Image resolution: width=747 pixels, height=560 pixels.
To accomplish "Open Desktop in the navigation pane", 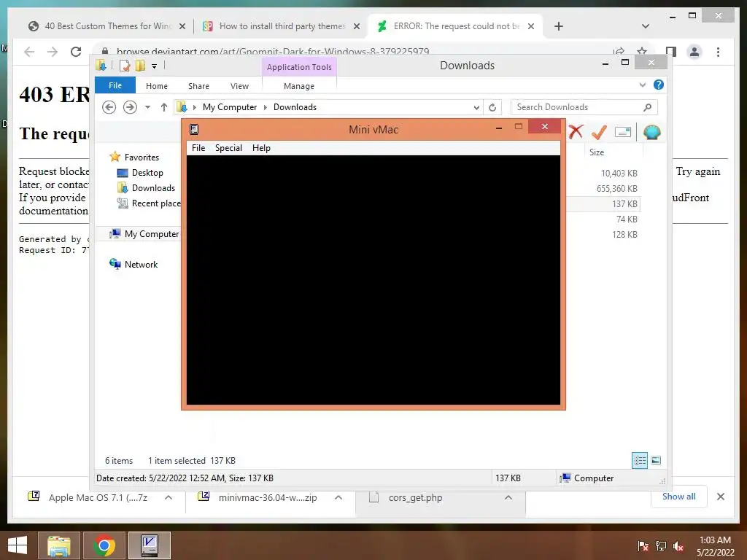I will coord(147,173).
